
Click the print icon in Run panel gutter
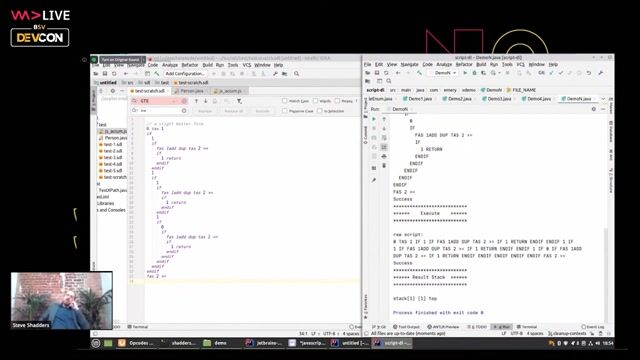click(x=384, y=156)
